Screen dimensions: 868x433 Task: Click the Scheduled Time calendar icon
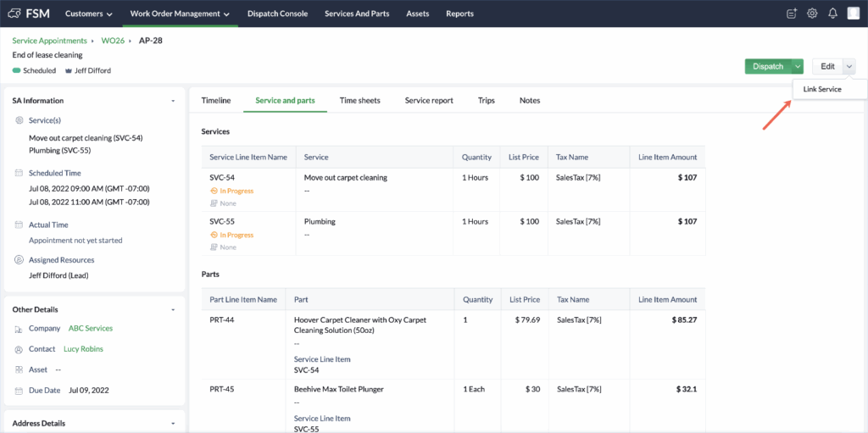click(x=19, y=173)
